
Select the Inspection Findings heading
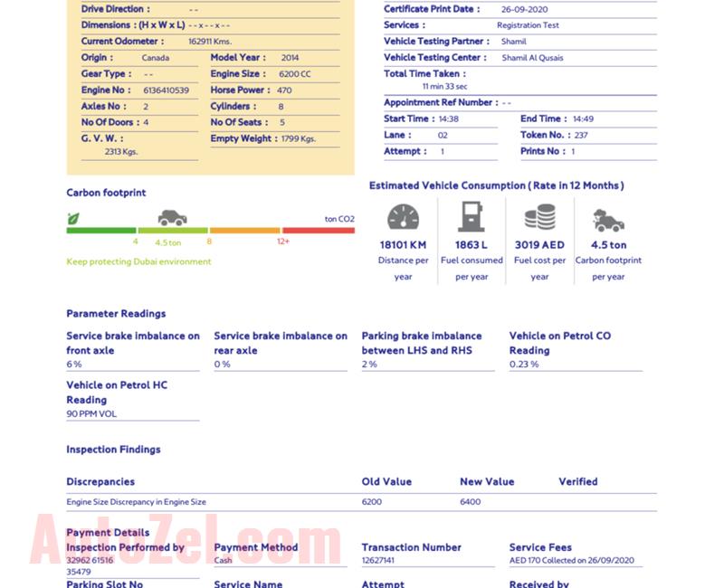113,450
